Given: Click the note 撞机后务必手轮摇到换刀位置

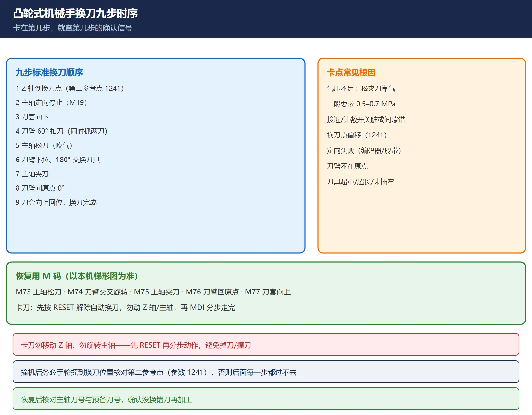Looking at the screenshot, I should 266,372.
